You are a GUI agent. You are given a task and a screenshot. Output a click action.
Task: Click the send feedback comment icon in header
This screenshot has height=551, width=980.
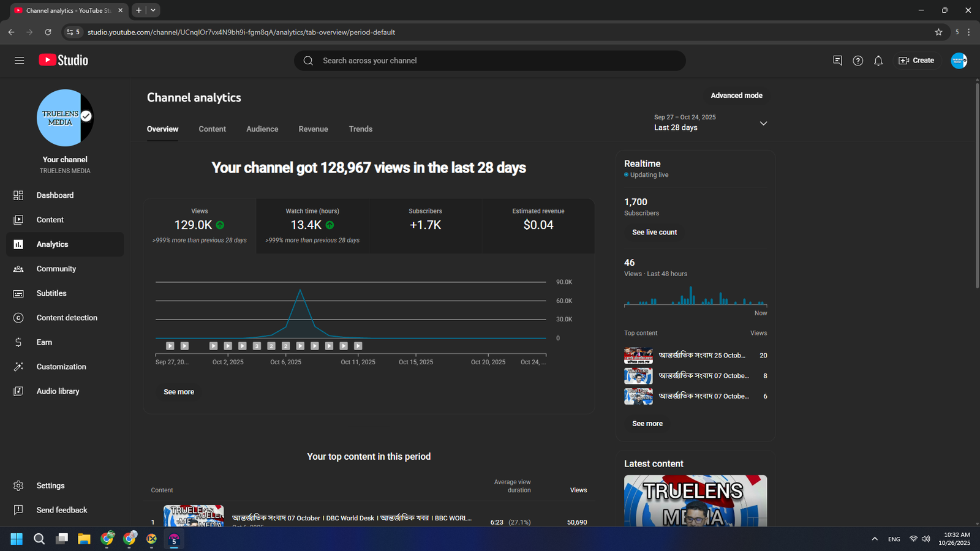pyautogui.click(x=837, y=61)
